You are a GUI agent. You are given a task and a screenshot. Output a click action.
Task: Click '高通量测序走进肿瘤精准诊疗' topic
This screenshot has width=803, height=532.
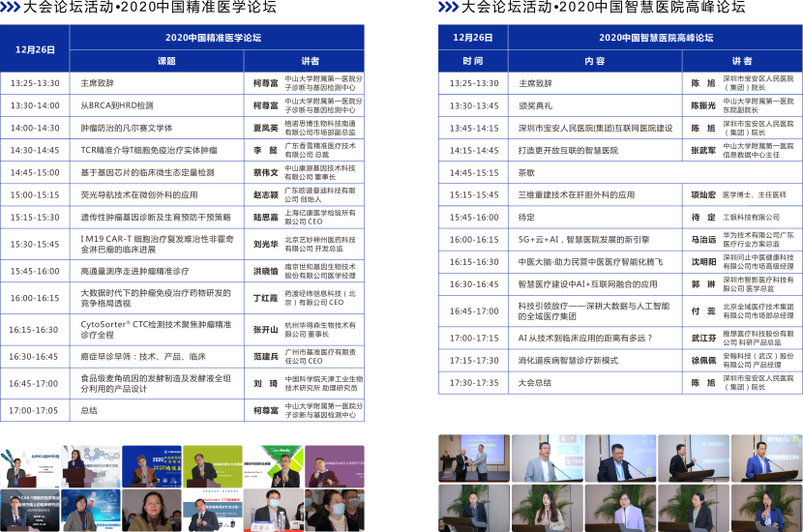[135, 271]
